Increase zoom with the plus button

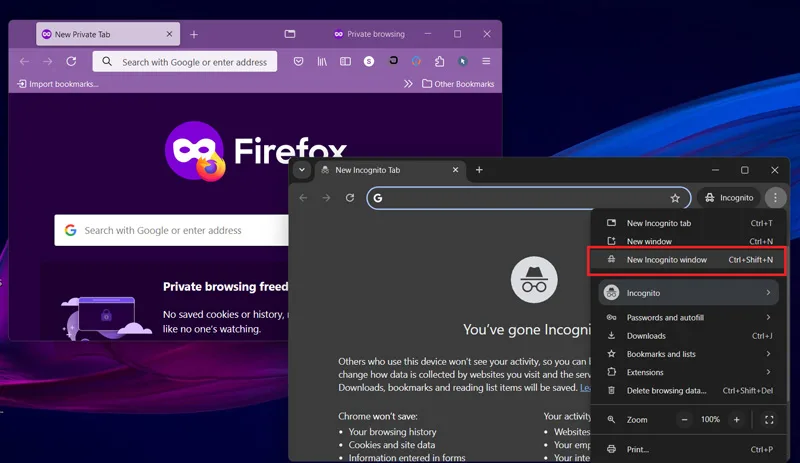pos(736,420)
